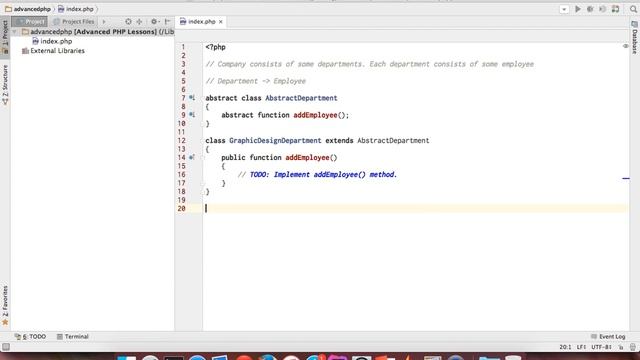Click the Project tool window stripe icon
The image size is (640, 360).
click(x=5, y=51)
